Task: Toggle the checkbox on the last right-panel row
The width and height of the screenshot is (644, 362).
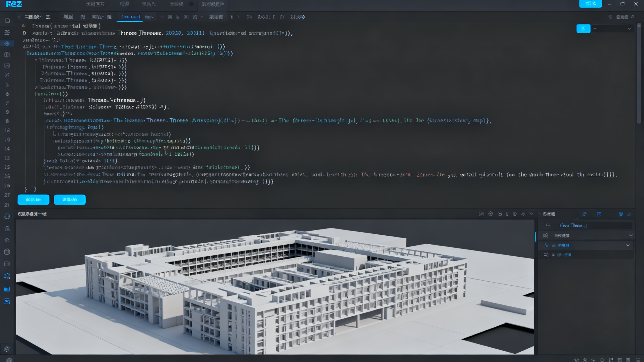Action: click(x=546, y=254)
